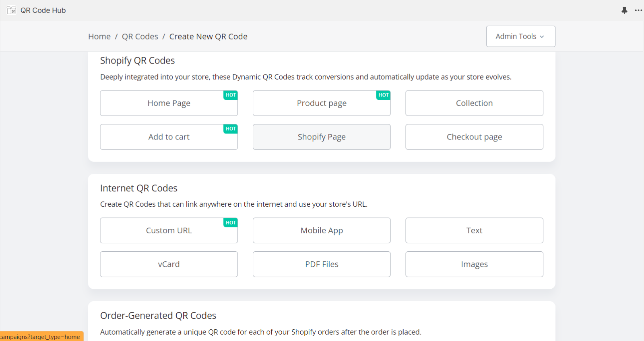Choose the Checkout page QR option

474,137
